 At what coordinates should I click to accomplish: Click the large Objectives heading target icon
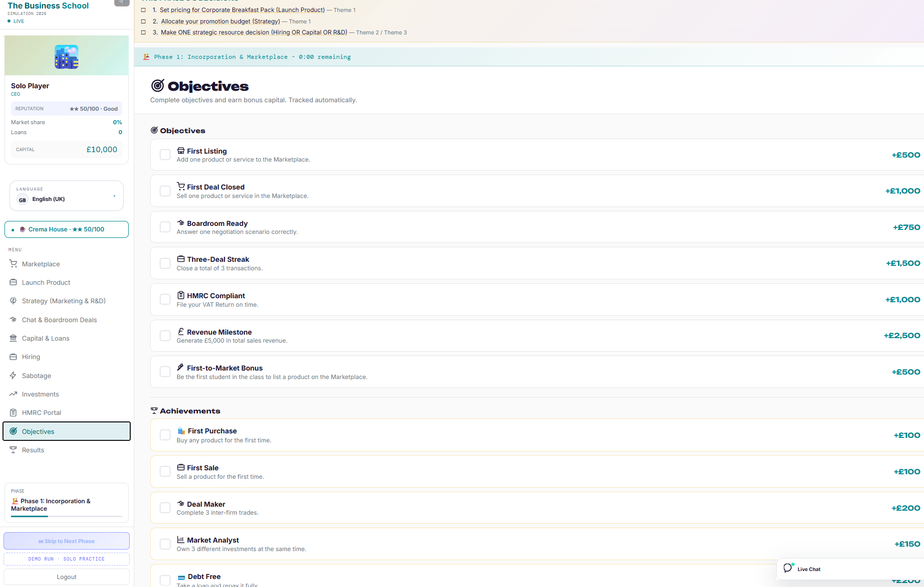[158, 86]
